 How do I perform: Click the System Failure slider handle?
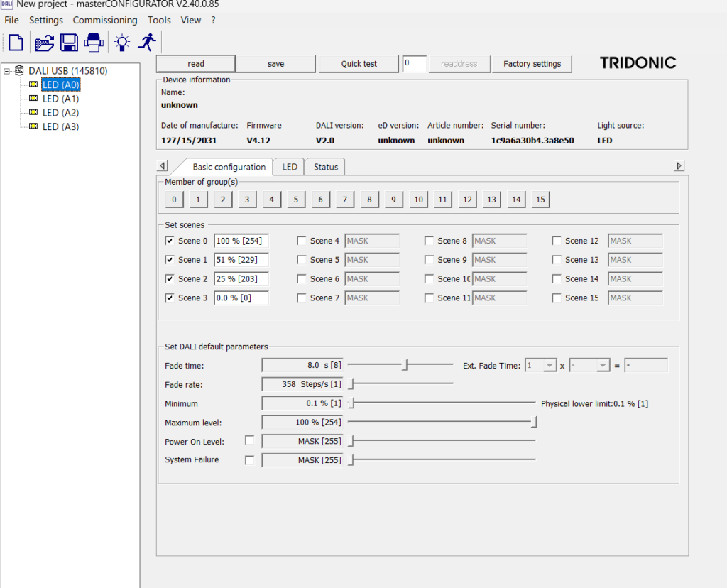pyautogui.click(x=351, y=459)
